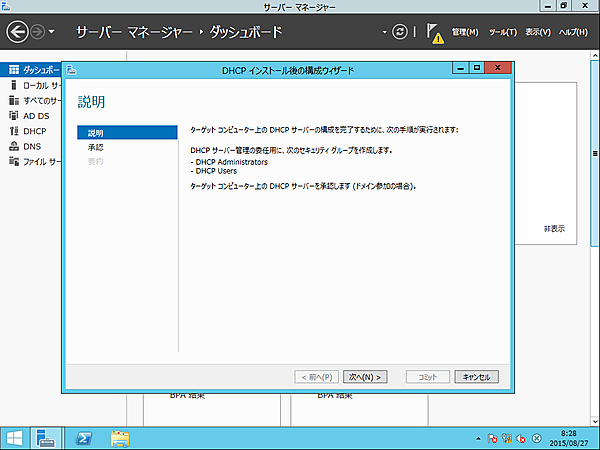The height and width of the screenshot is (450, 600).
Task: Open the 管理(M) menu
Action: tap(465, 32)
